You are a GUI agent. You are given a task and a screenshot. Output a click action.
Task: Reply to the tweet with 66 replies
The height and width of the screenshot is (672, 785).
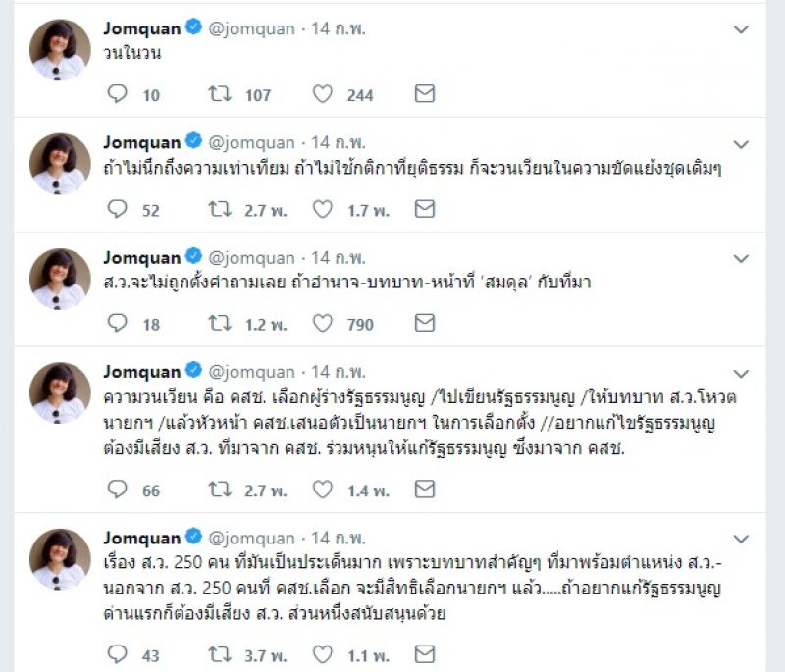(118, 490)
